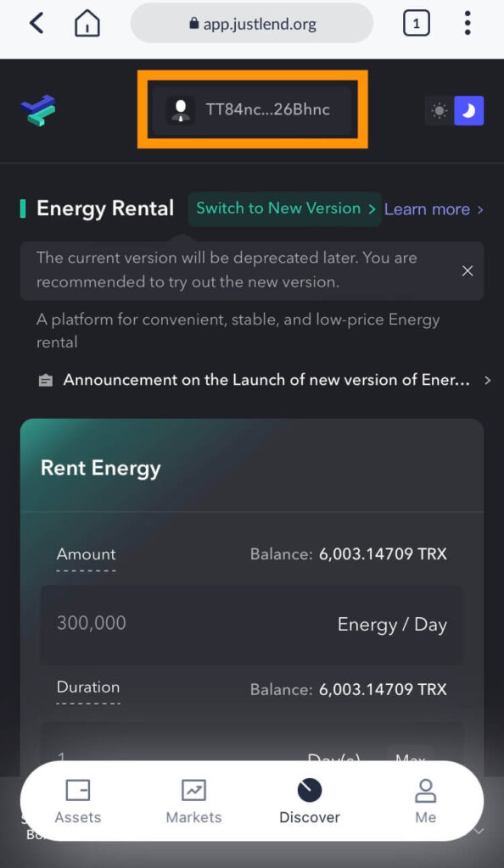Select the Discover tab
504x868 pixels.
tap(310, 801)
